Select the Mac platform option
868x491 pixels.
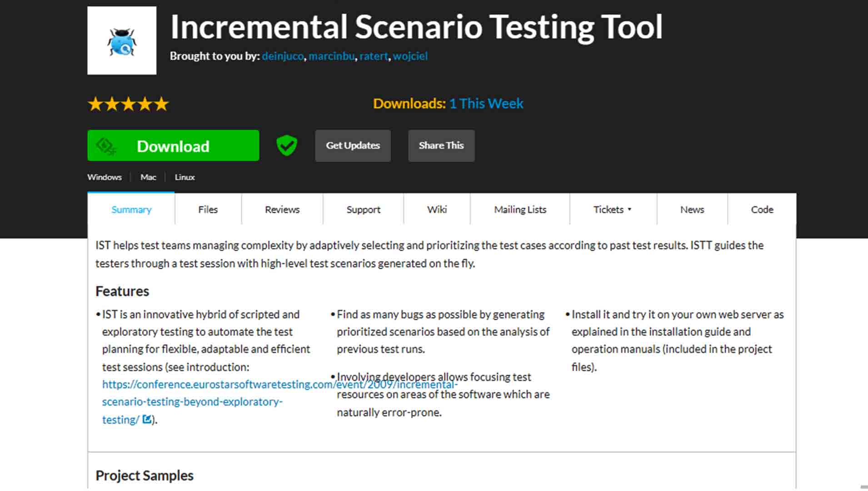point(148,177)
